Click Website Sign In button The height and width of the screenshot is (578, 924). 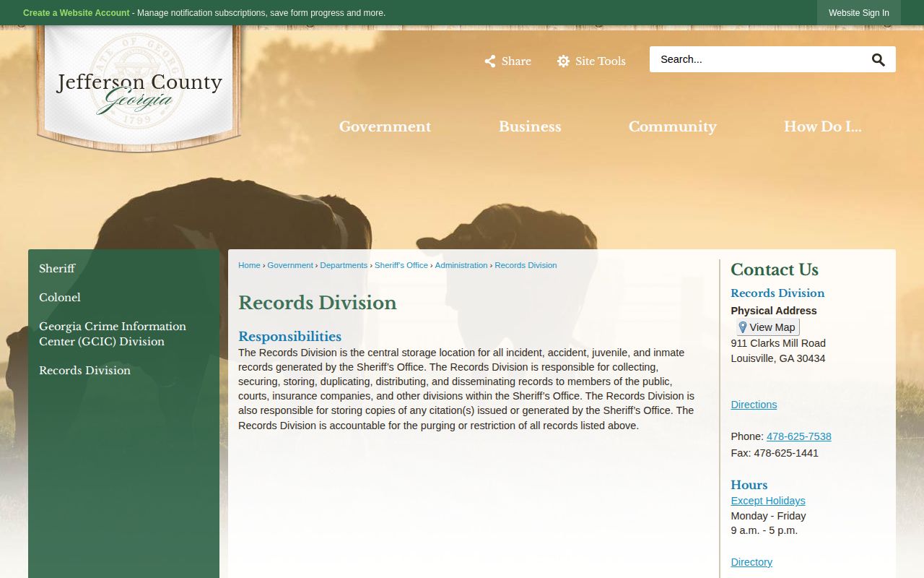point(859,13)
